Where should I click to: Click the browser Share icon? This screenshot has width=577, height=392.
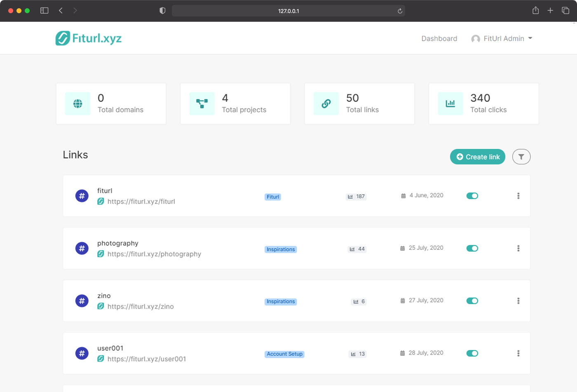535,10
